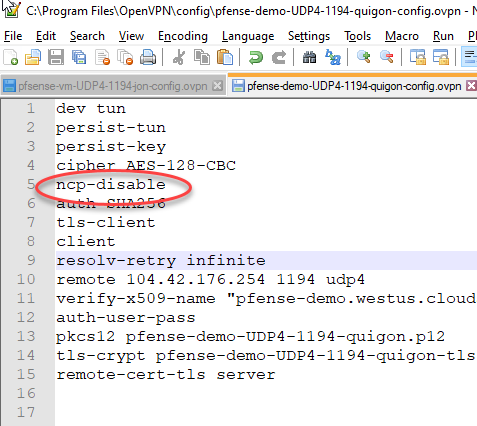The width and height of the screenshot is (477, 426).
Task: Click the Close All documents icon
Action: click(x=125, y=57)
